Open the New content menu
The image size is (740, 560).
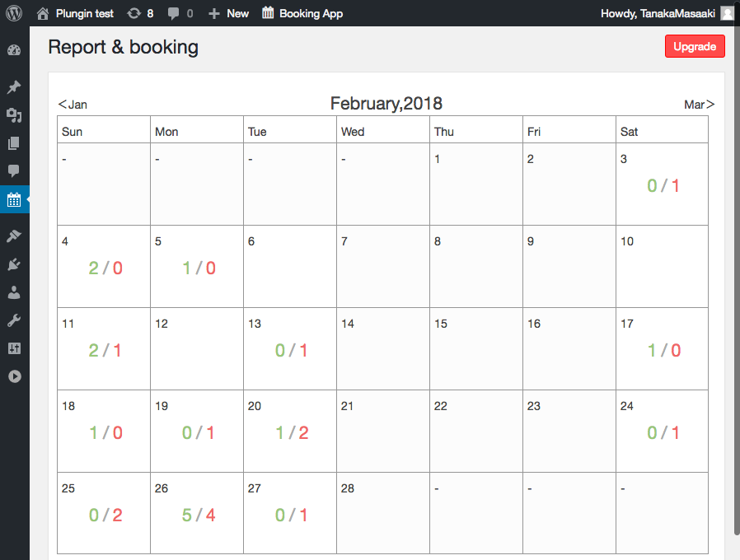tap(228, 13)
